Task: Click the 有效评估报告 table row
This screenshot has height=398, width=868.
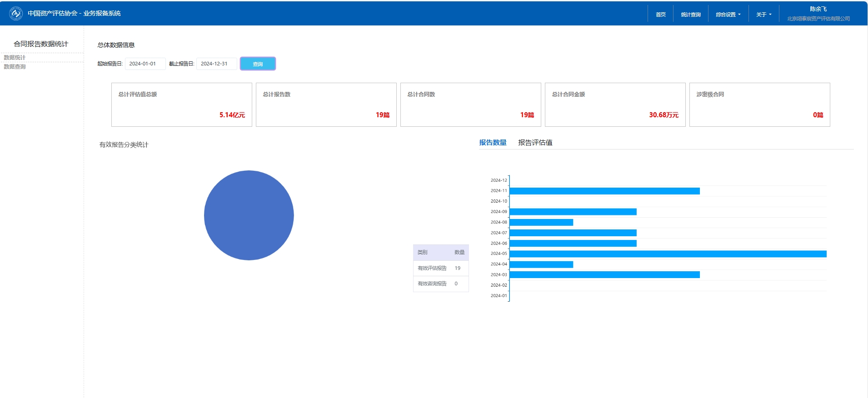Action: pos(440,268)
